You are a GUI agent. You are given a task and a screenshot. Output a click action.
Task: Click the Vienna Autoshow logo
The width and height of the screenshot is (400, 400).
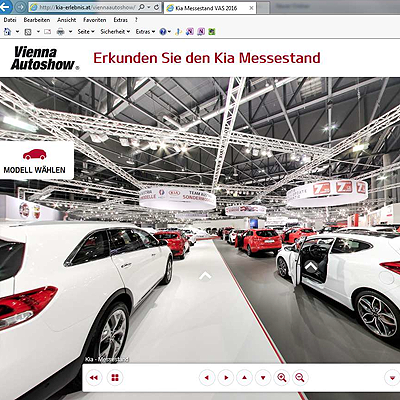(x=45, y=58)
